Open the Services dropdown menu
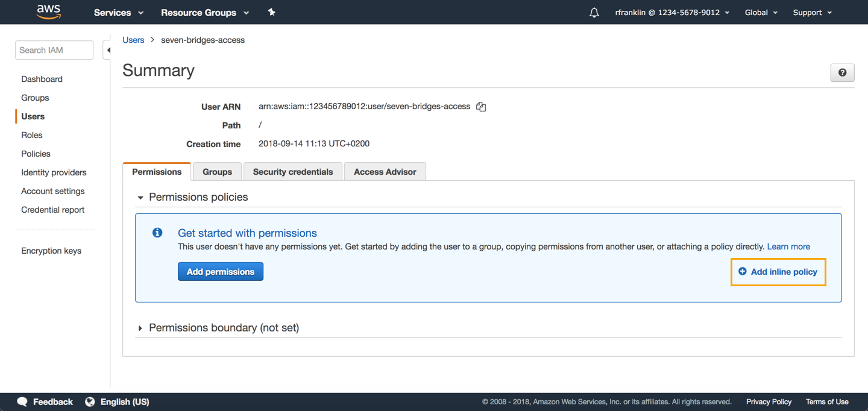Screen dimensions: 868x411 click(x=119, y=13)
